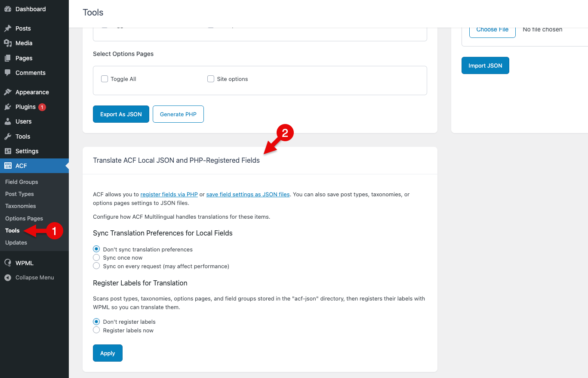Click the Media library icon

point(8,43)
